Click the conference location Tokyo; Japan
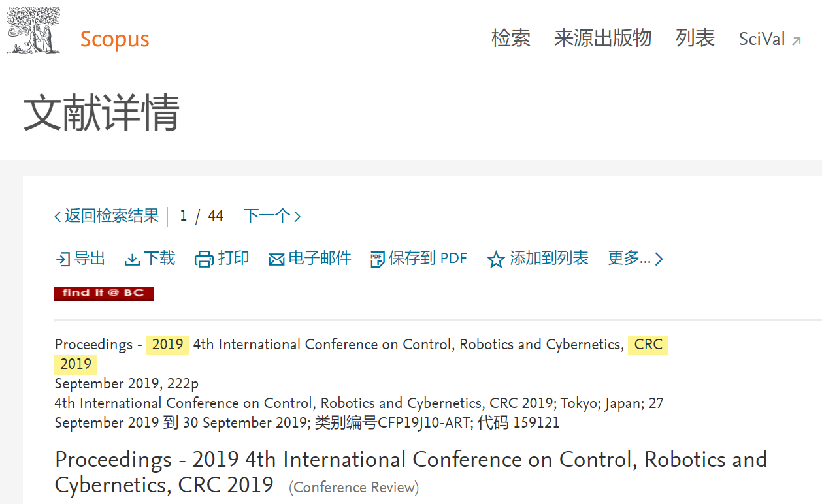Viewport: 822px width, 504px height. [x=602, y=403]
